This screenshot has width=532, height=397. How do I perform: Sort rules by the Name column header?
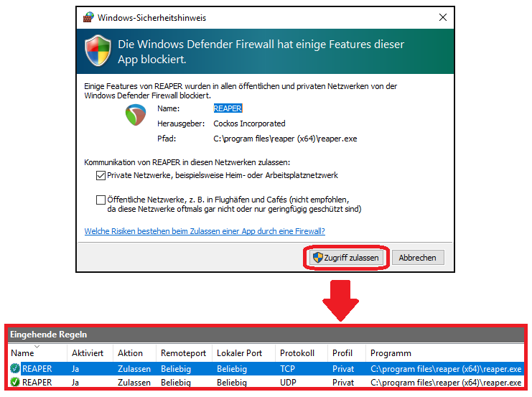click(x=23, y=353)
